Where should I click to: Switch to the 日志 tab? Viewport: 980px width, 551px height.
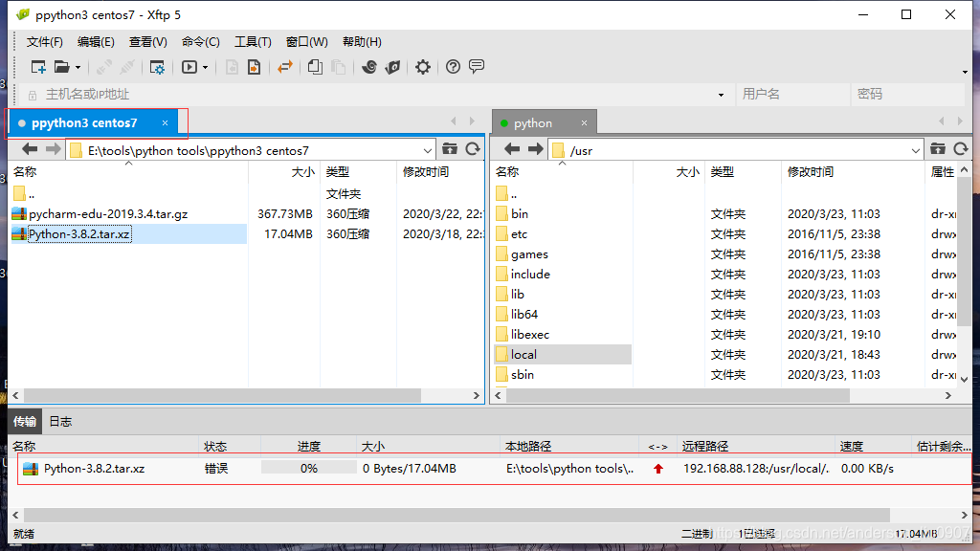60,422
